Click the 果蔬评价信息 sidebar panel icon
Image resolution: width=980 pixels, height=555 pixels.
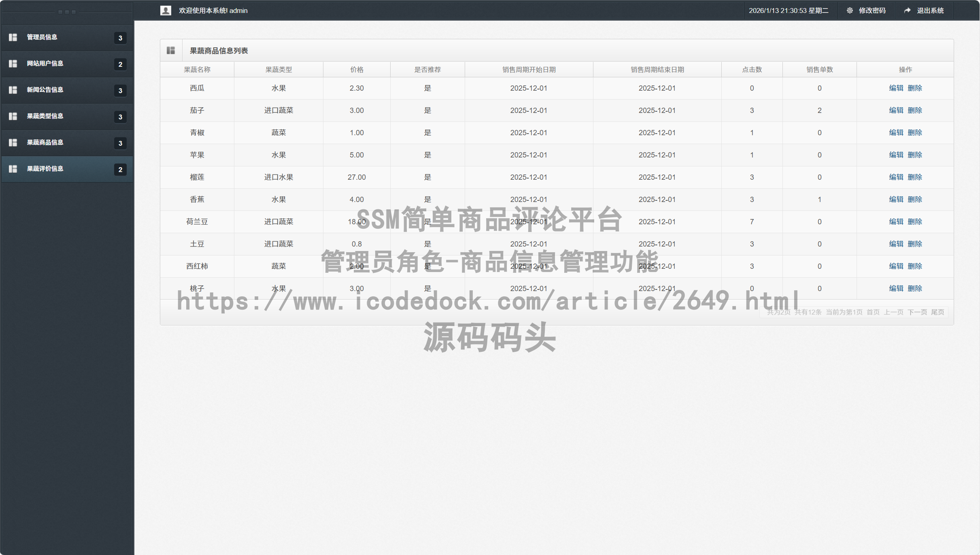(13, 169)
